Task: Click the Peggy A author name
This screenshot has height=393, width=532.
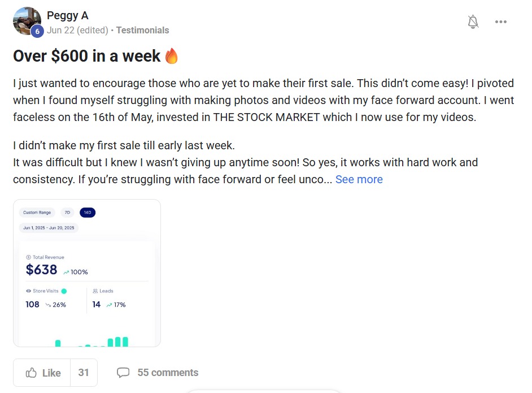Action: point(67,15)
